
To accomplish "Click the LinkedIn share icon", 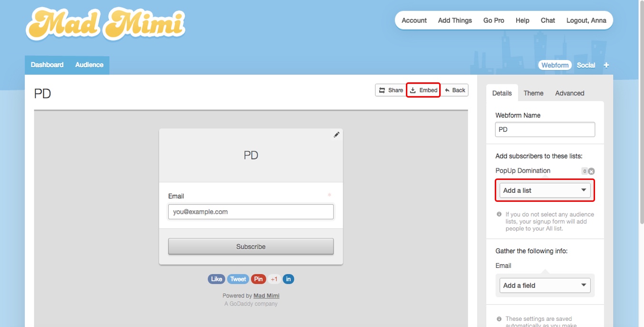I will tap(288, 279).
